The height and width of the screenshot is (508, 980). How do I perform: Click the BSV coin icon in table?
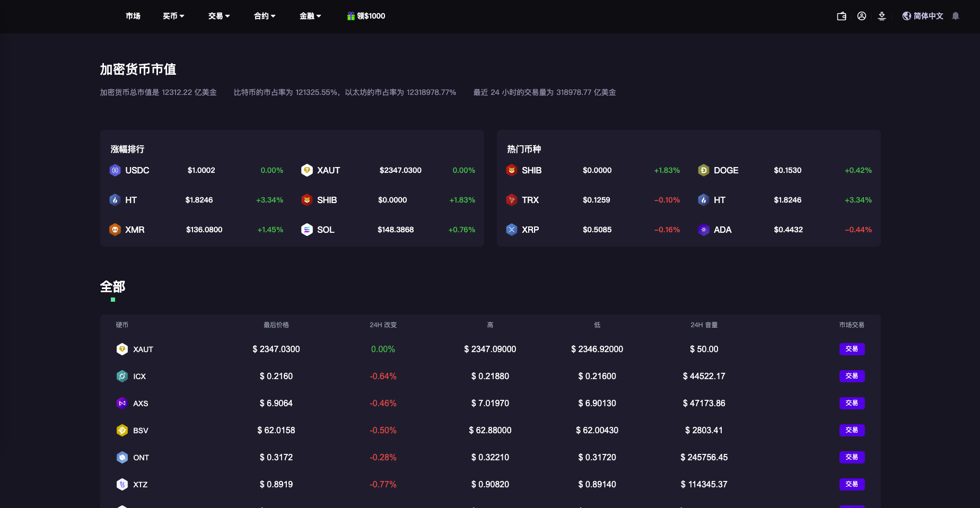[122, 431]
